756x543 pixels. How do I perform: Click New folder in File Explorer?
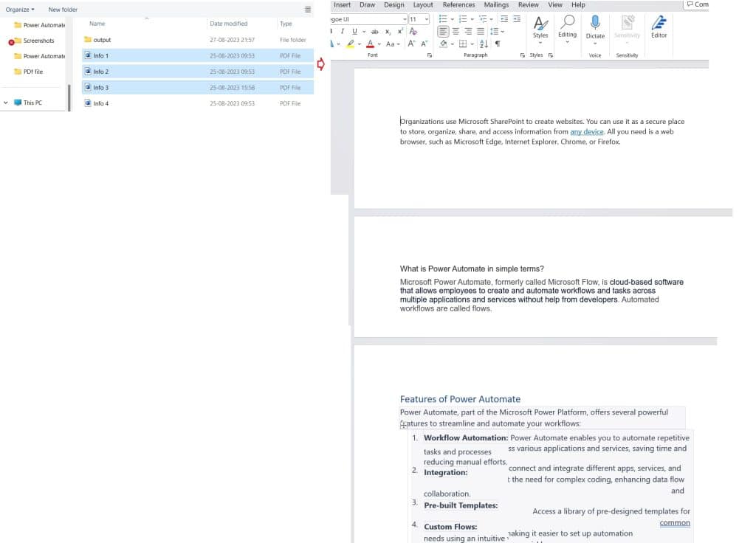63,10
